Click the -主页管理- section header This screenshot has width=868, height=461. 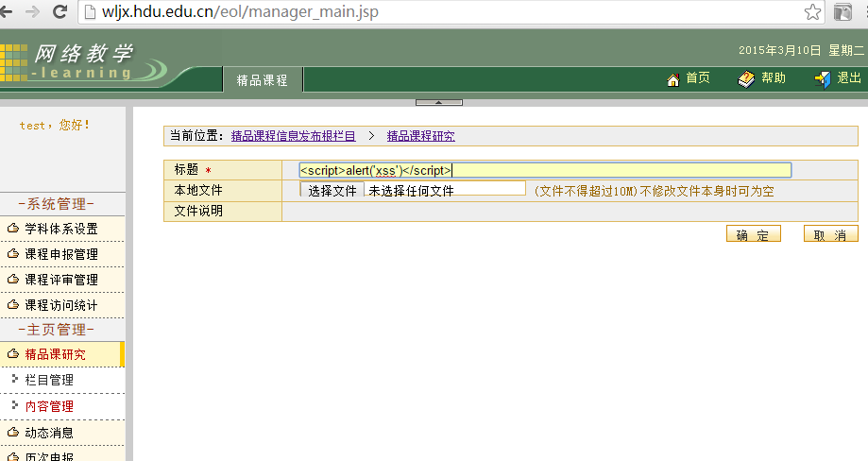click(x=57, y=330)
